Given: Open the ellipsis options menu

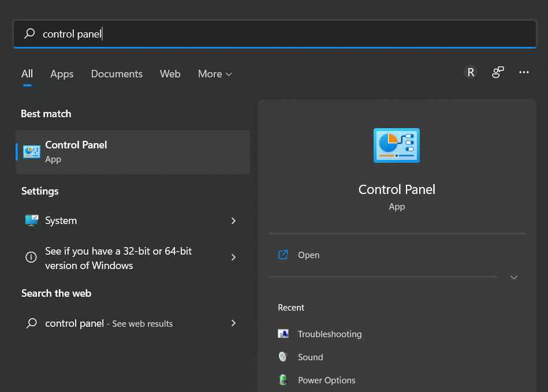Looking at the screenshot, I should [524, 72].
